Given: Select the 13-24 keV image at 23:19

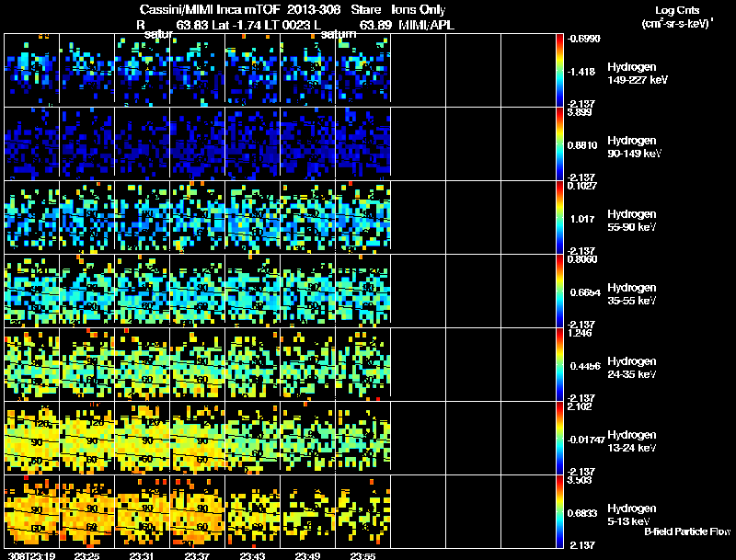Looking at the screenshot, I should coord(31,439).
